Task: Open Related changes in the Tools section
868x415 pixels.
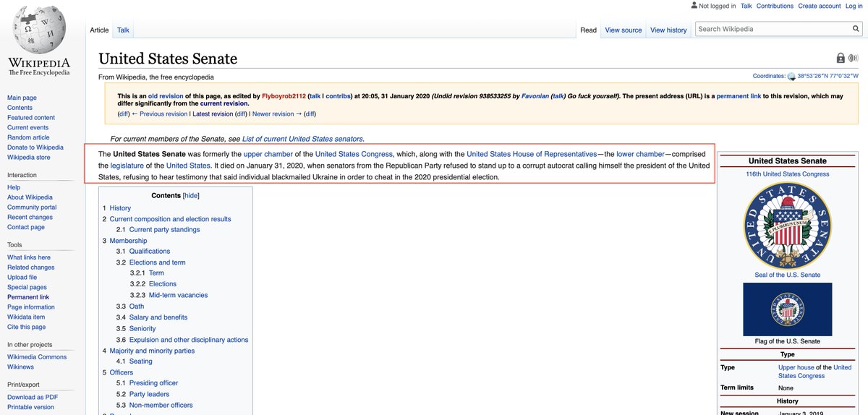Action: pyautogui.click(x=31, y=268)
